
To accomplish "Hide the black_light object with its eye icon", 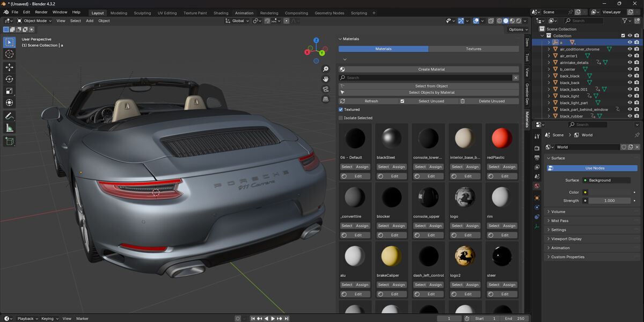I will coord(630,96).
